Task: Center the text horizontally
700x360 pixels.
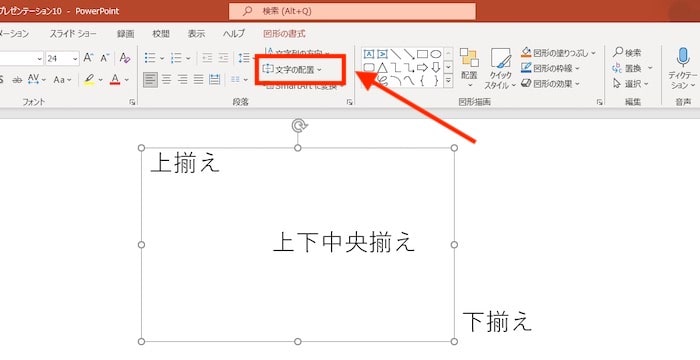Action: [x=167, y=80]
